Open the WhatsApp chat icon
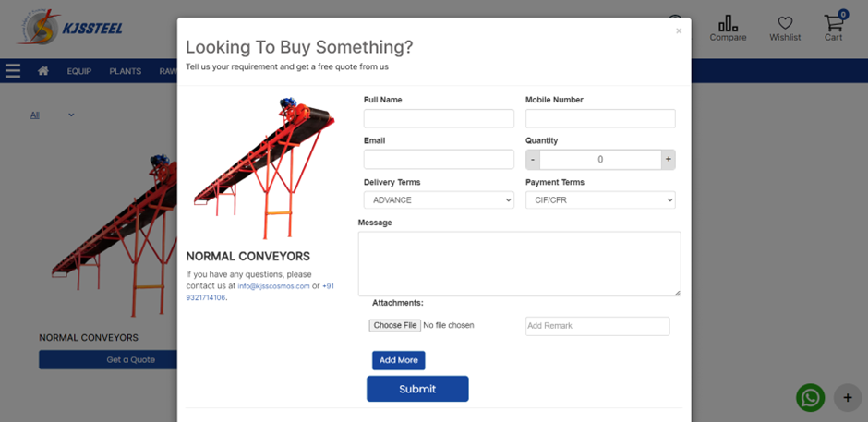 (x=811, y=398)
